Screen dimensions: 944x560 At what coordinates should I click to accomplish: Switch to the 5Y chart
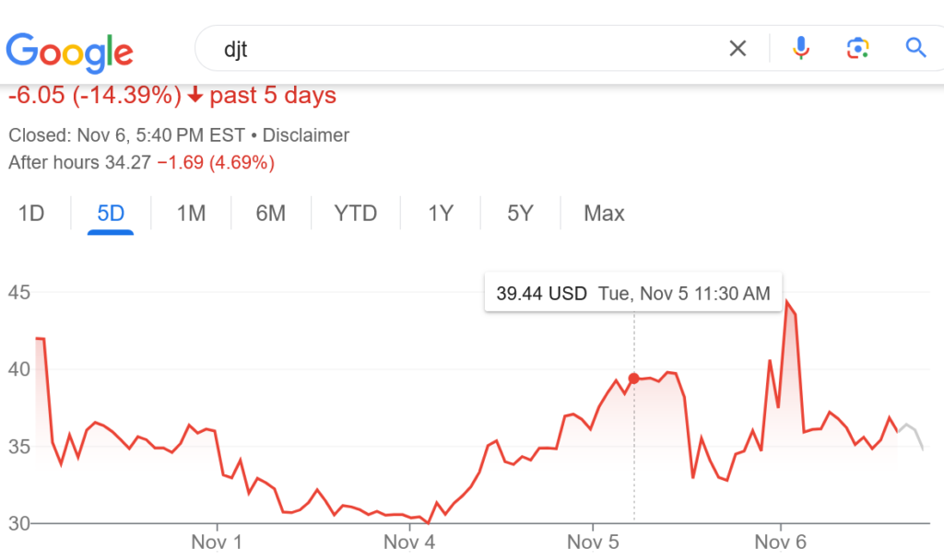(x=520, y=214)
